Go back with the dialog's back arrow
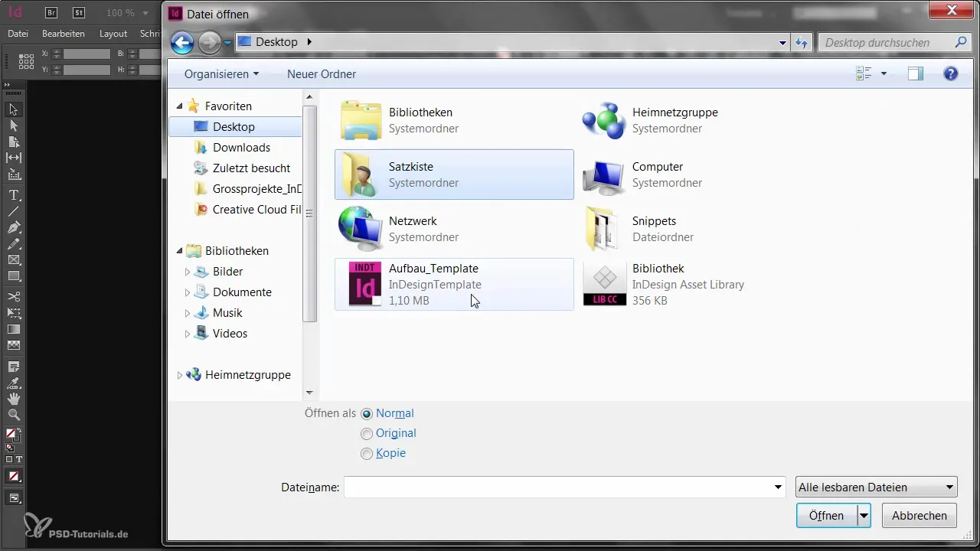980x551 pixels. [x=182, y=43]
